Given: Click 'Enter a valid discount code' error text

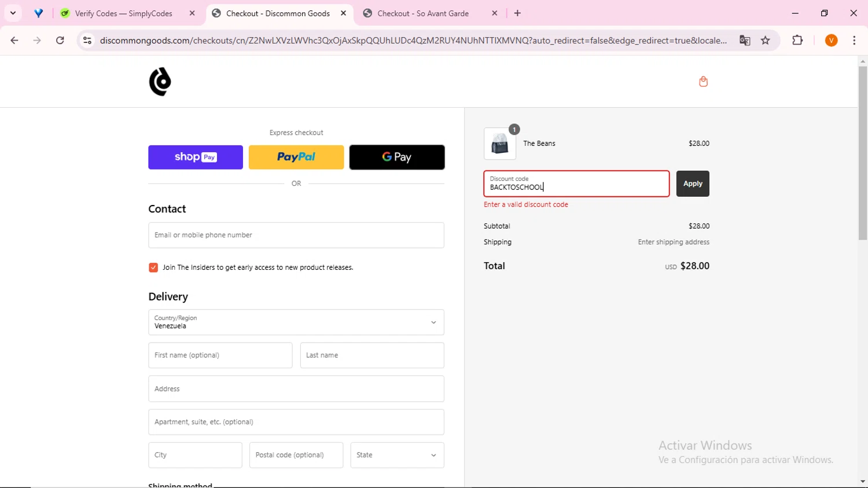Looking at the screenshot, I should pos(526,204).
